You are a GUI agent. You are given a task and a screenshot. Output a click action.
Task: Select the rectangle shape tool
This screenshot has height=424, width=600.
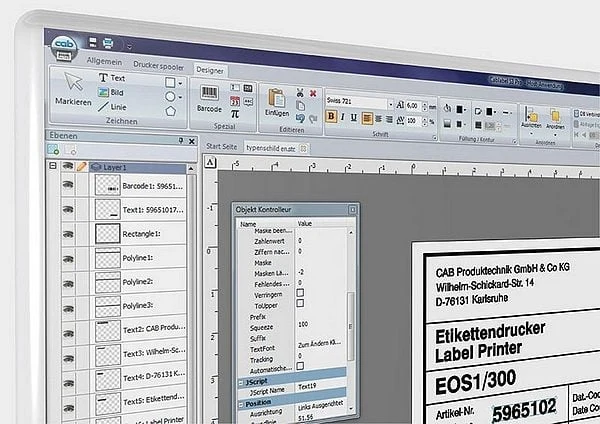click(170, 82)
